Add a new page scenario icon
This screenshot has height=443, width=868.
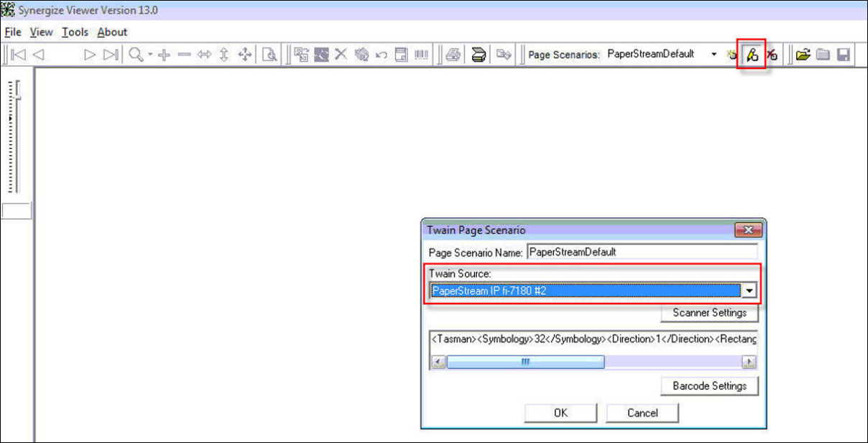click(732, 55)
